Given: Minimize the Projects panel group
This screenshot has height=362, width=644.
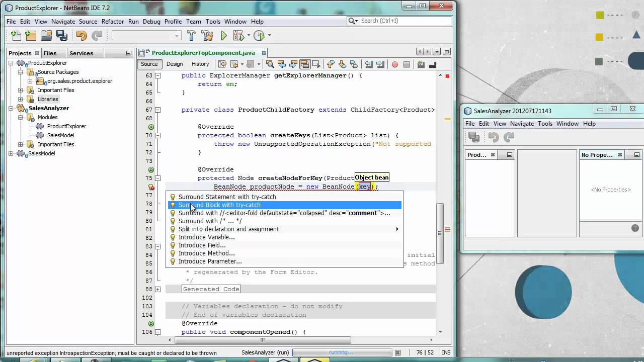Looking at the screenshot, I should pyautogui.click(x=128, y=53).
